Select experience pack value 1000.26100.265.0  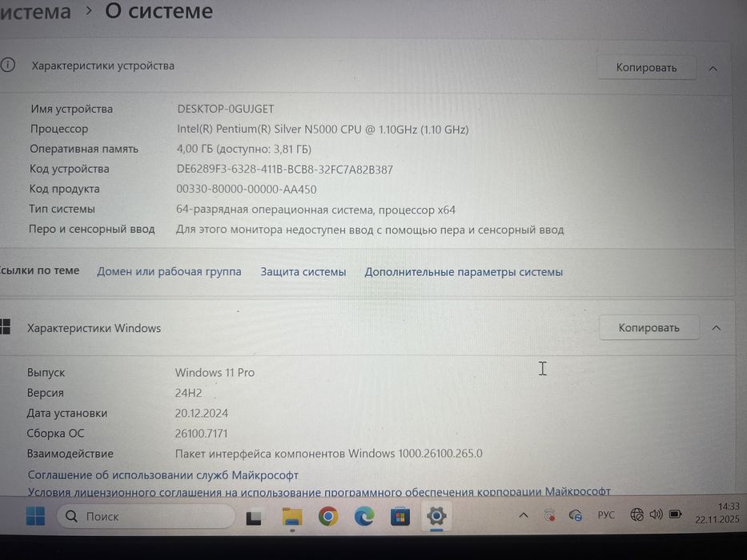[440, 454]
